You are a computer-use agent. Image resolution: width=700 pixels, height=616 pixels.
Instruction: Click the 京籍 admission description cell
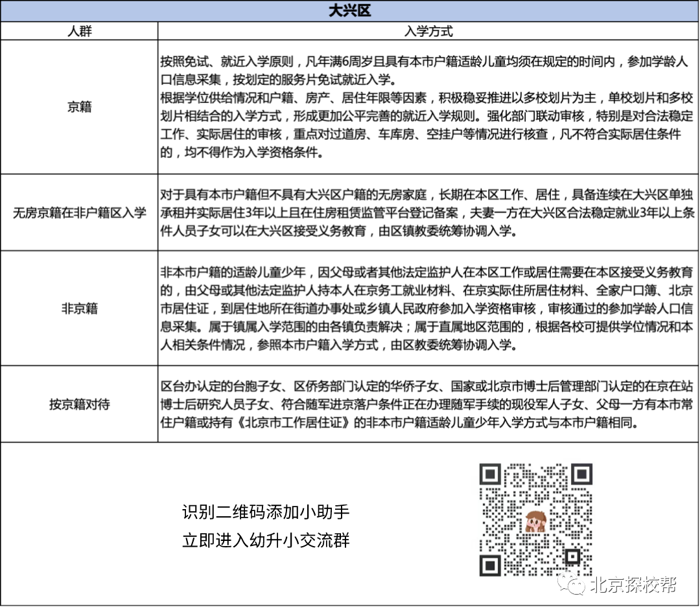(x=428, y=107)
